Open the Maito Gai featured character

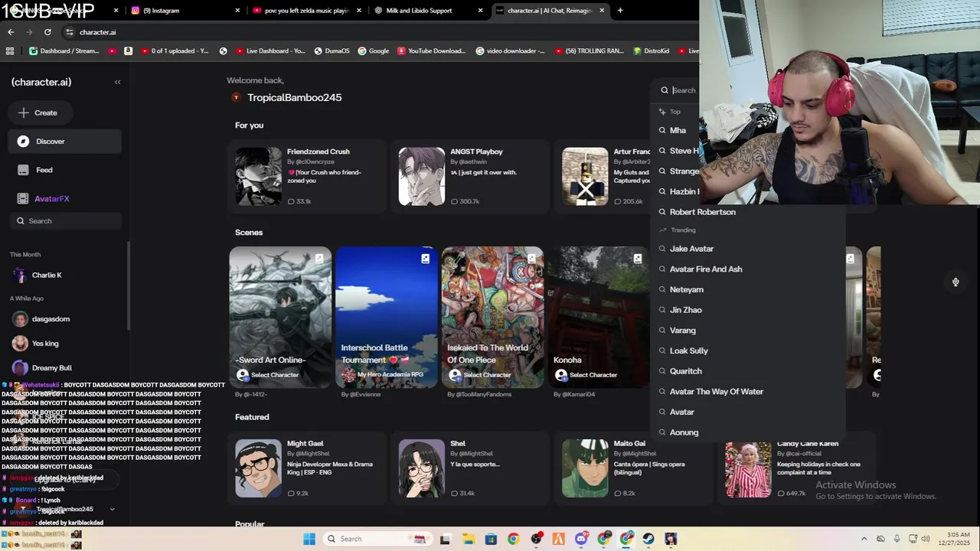point(634,468)
